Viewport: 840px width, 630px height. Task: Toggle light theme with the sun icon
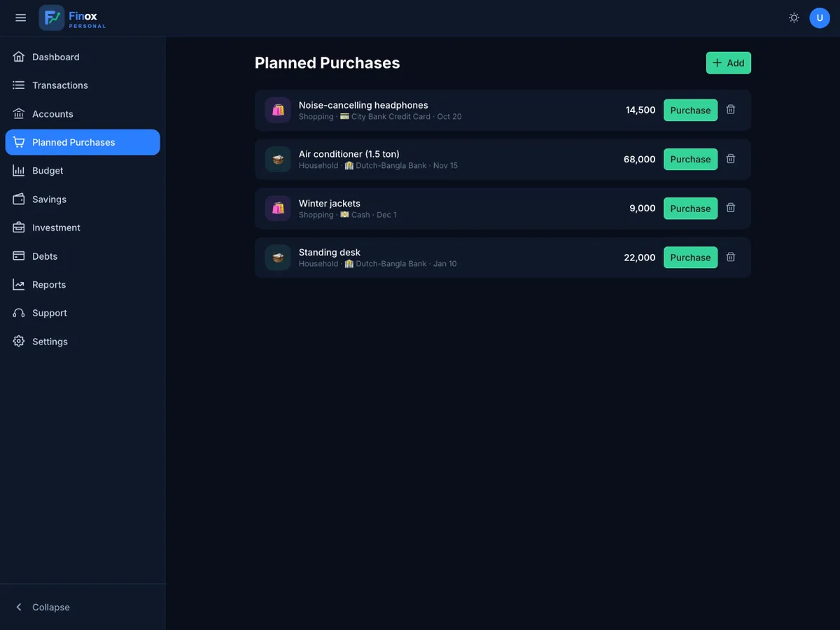point(794,17)
